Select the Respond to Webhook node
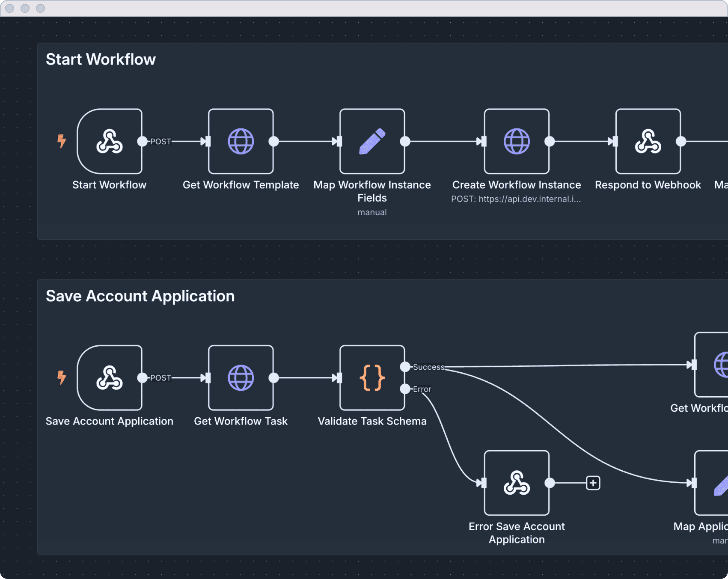 coord(648,141)
